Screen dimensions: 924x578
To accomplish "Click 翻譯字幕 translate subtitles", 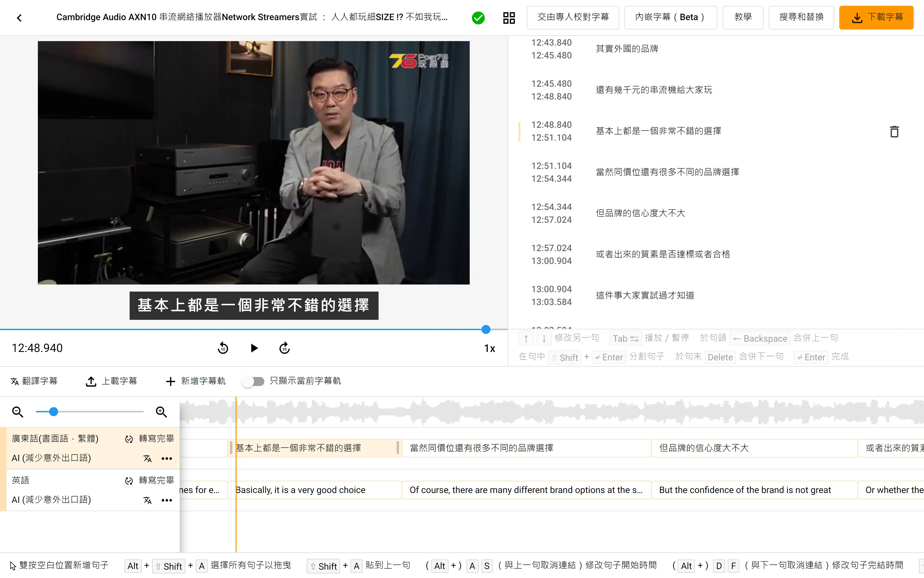I will [x=34, y=381].
